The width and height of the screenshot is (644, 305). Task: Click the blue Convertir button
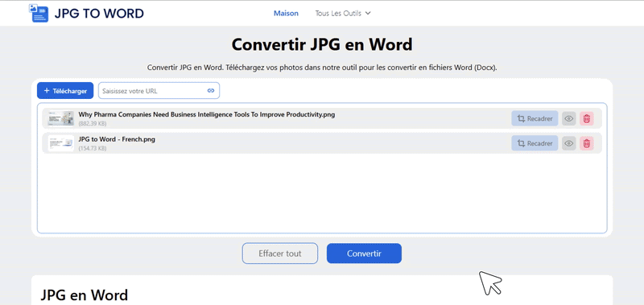coord(364,253)
